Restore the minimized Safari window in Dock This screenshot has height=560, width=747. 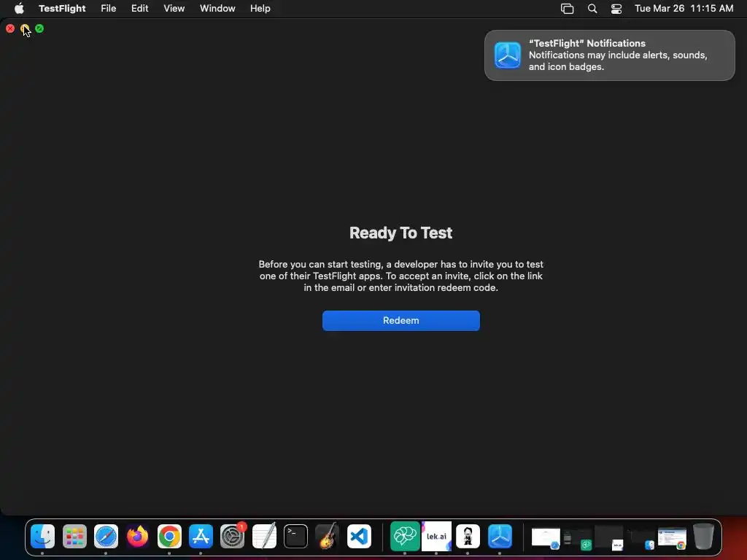coord(546,538)
